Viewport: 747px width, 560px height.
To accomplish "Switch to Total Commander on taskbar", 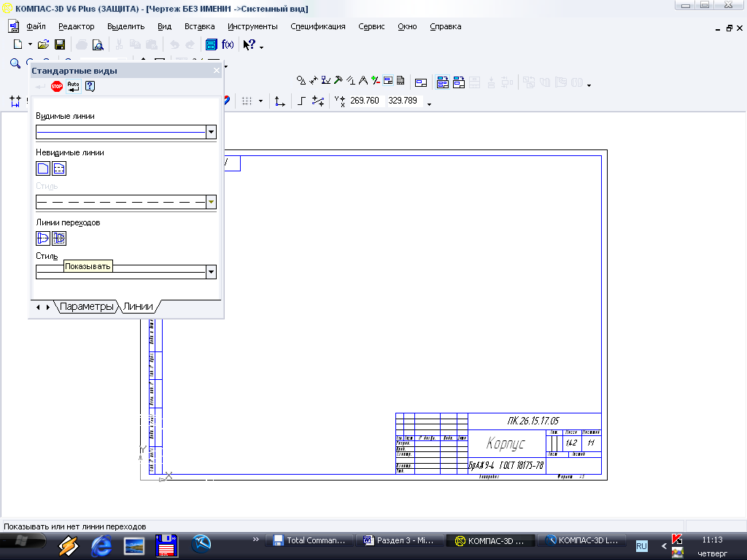I will point(309,540).
